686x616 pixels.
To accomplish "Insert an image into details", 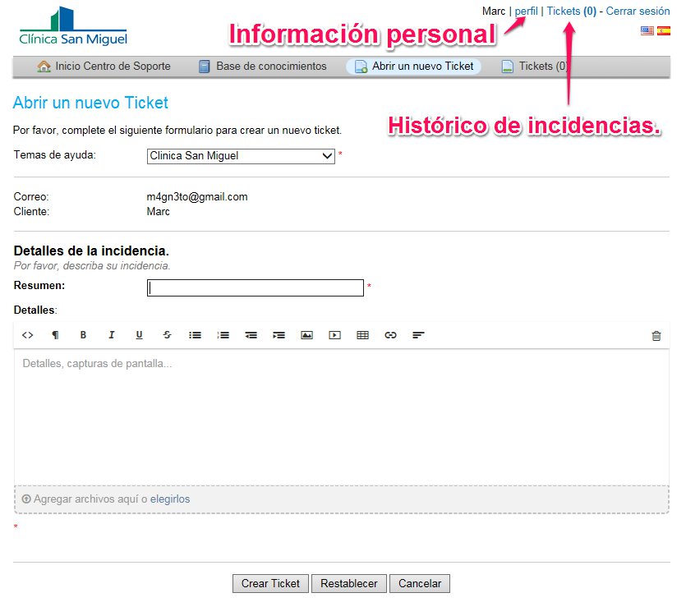I will coord(306,335).
